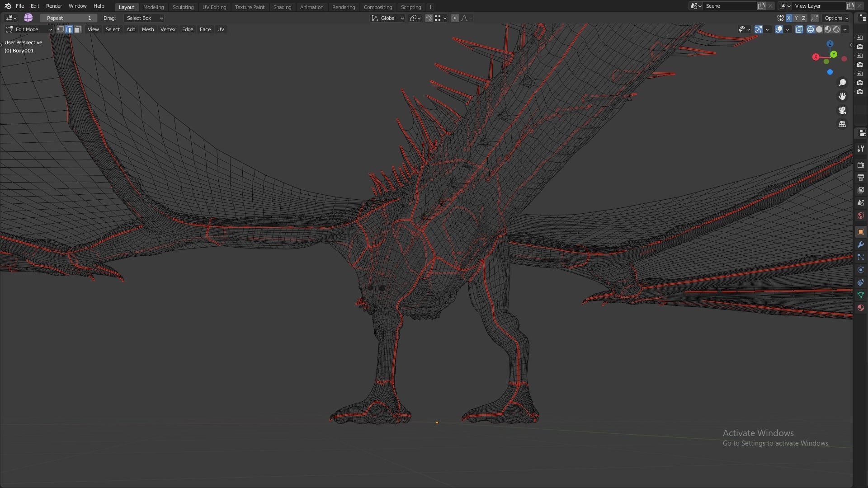Toggle X-ray view button
868x488 pixels.
pyautogui.click(x=799, y=29)
